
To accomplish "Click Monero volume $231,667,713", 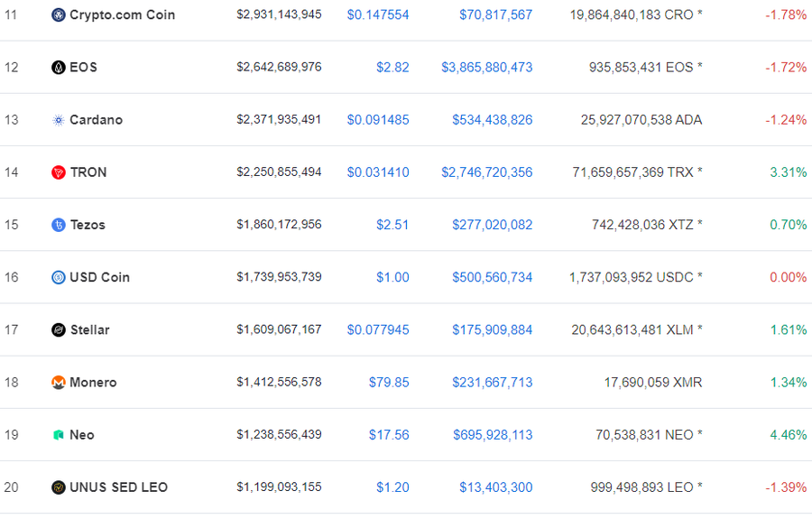I will pyautogui.click(x=492, y=383).
